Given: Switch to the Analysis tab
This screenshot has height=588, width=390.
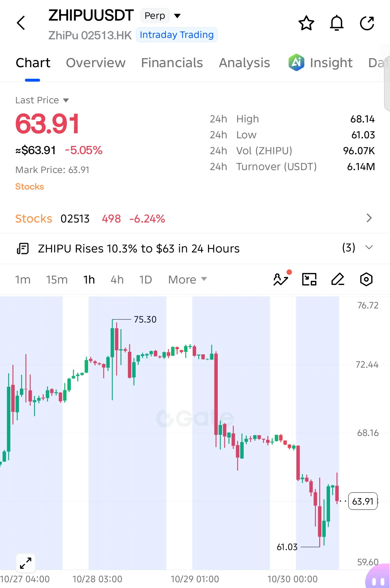Looking at the screenshot, I should tap(244, 63).
